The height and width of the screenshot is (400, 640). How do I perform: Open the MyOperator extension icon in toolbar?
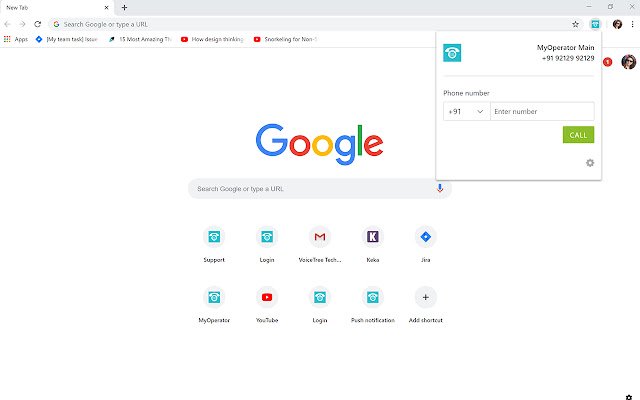point(596,24)
